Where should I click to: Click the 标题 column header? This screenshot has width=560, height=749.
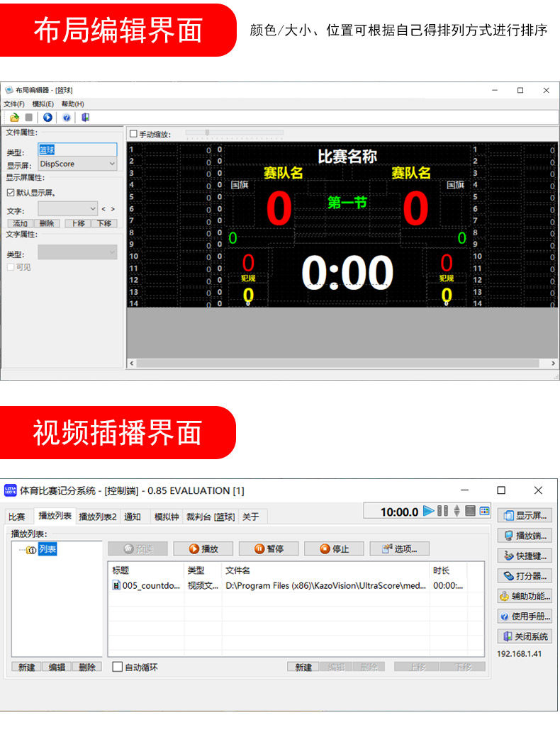146,570
